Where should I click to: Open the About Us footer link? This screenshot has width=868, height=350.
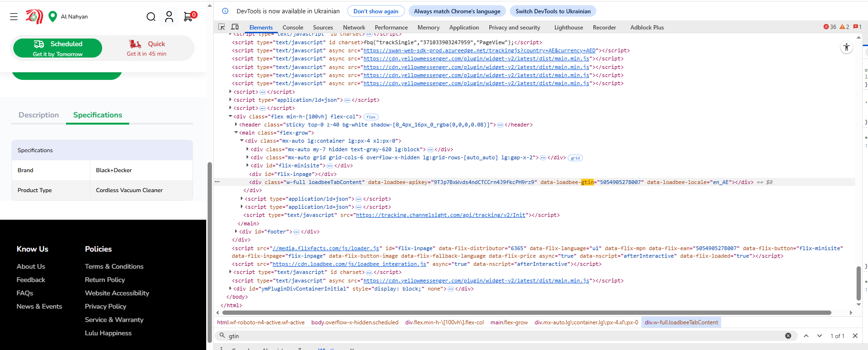pos(31,266)
